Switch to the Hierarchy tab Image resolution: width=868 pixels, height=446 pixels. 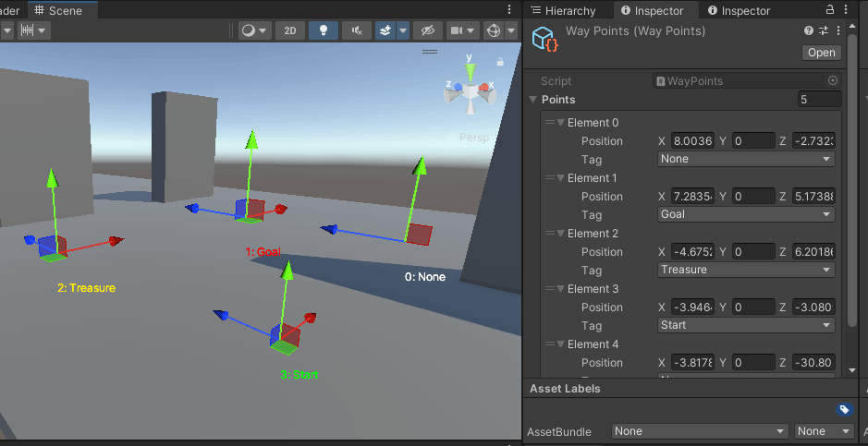[x=564, y=10]
